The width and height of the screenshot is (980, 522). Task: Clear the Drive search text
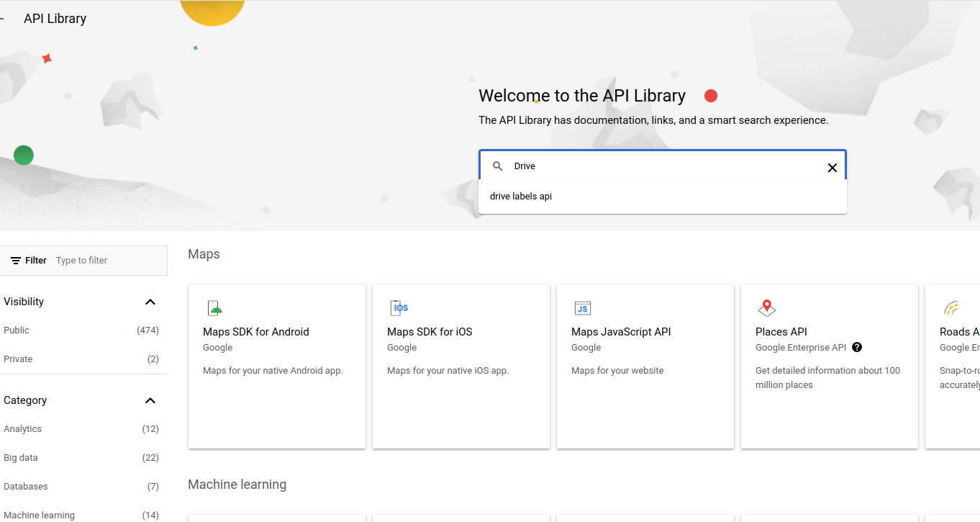coord(832,167)
